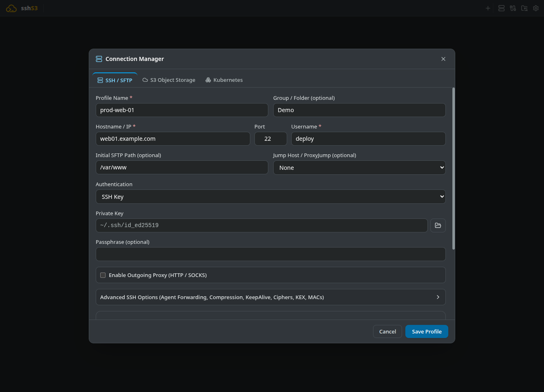
Task: Open settings gear in top bar
Action: pos(536,8)
